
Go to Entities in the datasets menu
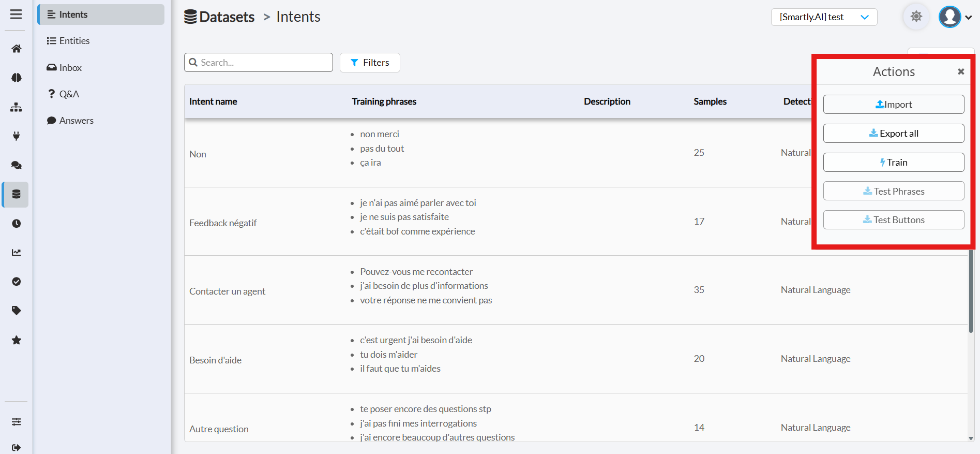[x=74, y=41]
